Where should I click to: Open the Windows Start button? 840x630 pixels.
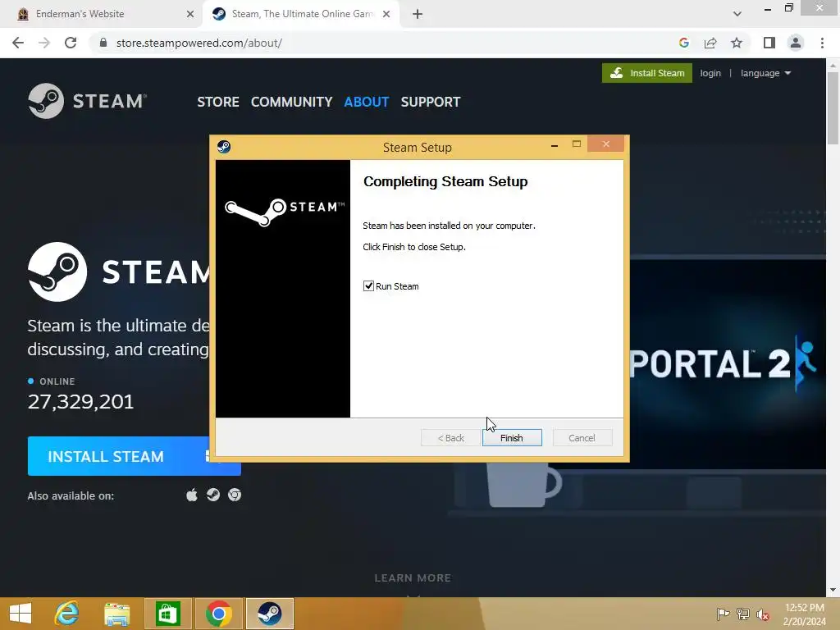(21, 614)
